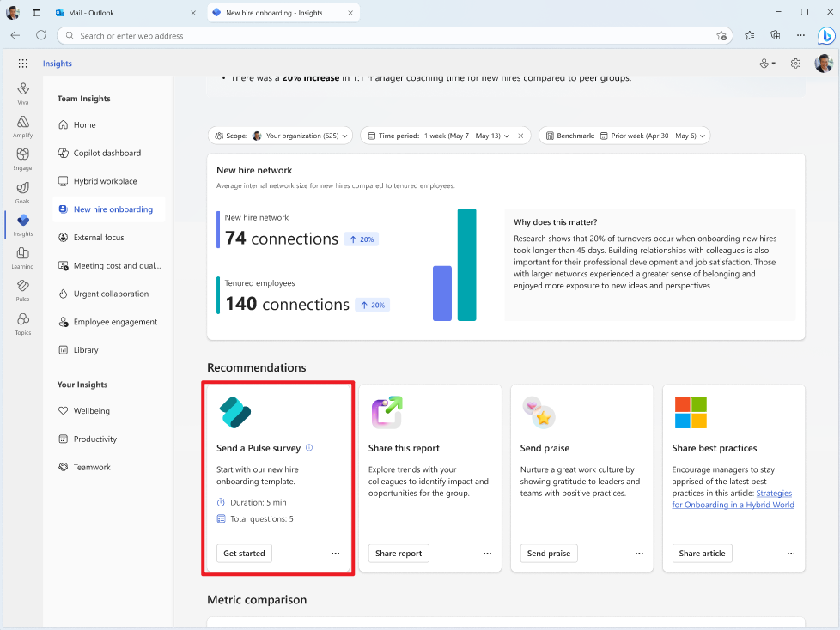Open more options on Send a Pulse survey card
The image size is (840, 630).
335,553
